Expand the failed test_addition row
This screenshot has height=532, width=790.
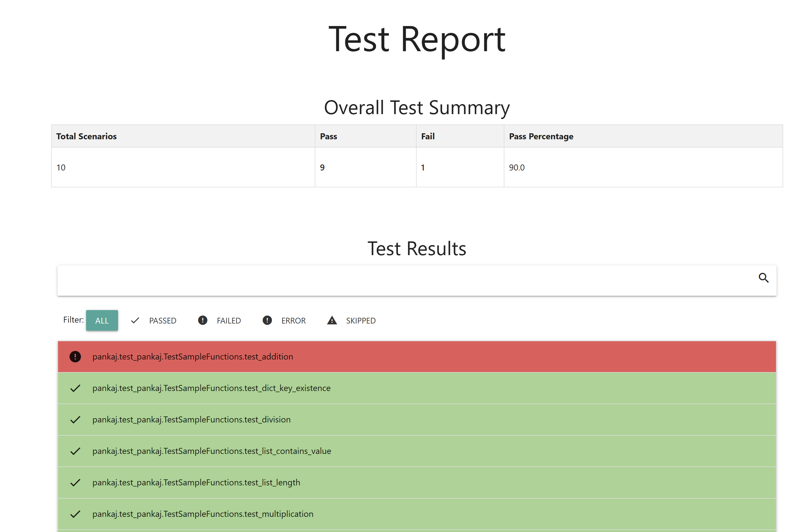417,357
